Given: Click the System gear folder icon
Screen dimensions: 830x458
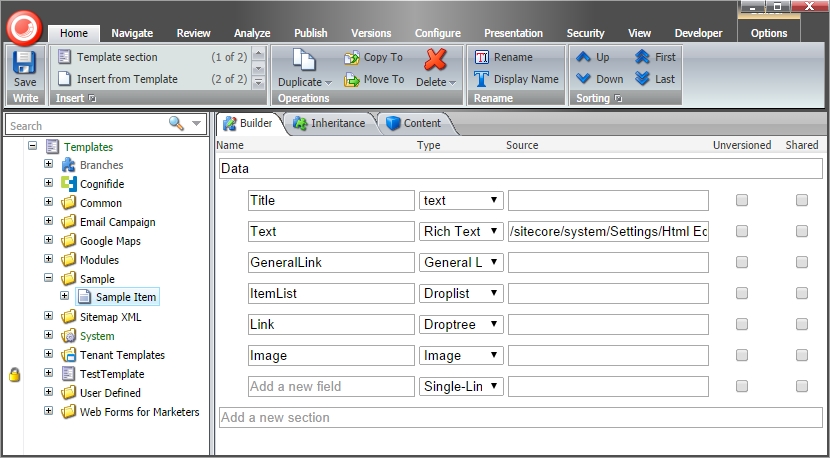Looking at the screenshot, I should click(x=69, y=336).
